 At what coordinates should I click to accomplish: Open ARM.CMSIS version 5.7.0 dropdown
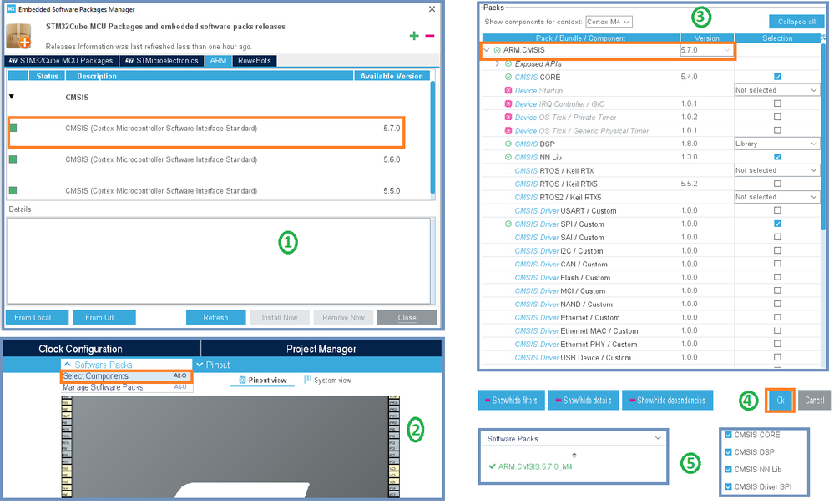tap(706, 50)
